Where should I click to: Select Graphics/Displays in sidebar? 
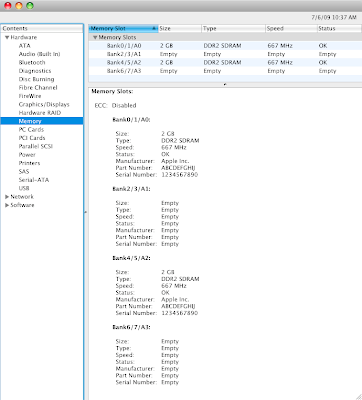click(x=44, y=104)
